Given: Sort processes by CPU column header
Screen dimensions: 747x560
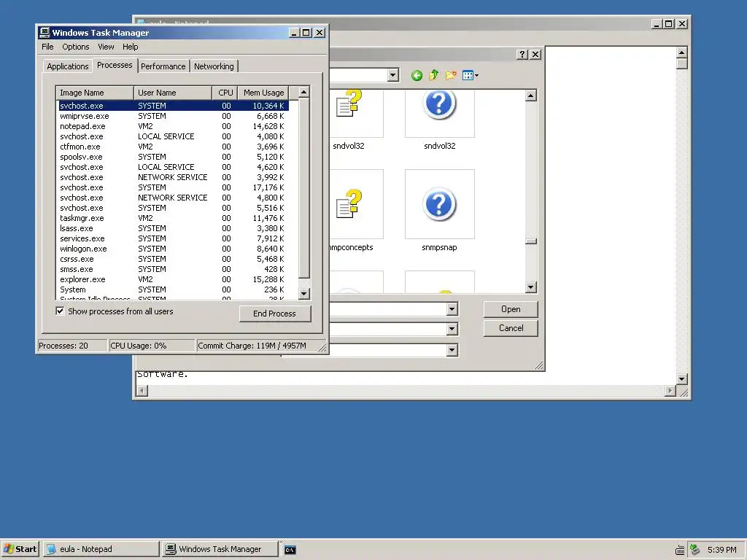Looking at the screenshot, I should 225,93.
